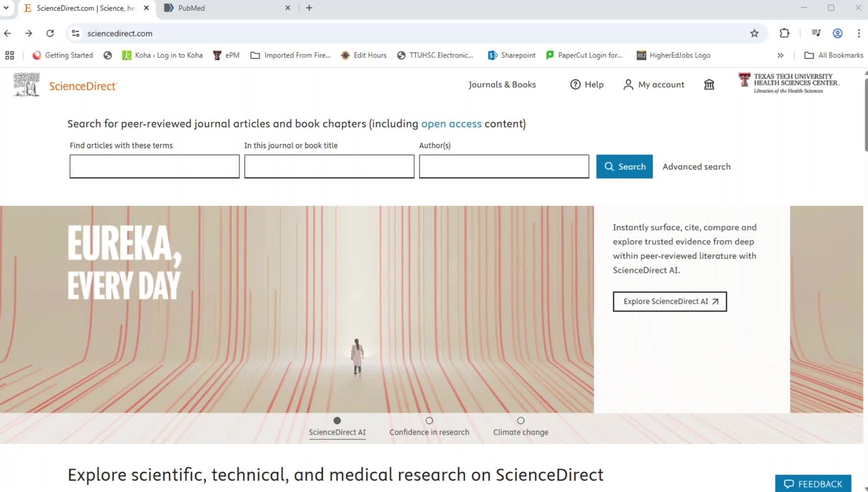
Task: Close the PubMed tab
Action: (288, 8)
